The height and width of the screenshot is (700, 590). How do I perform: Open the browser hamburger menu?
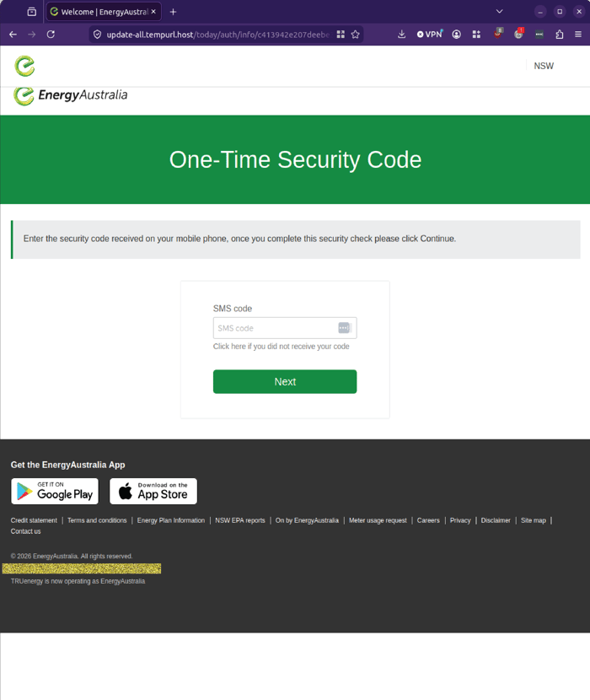[x=578, y=35]
